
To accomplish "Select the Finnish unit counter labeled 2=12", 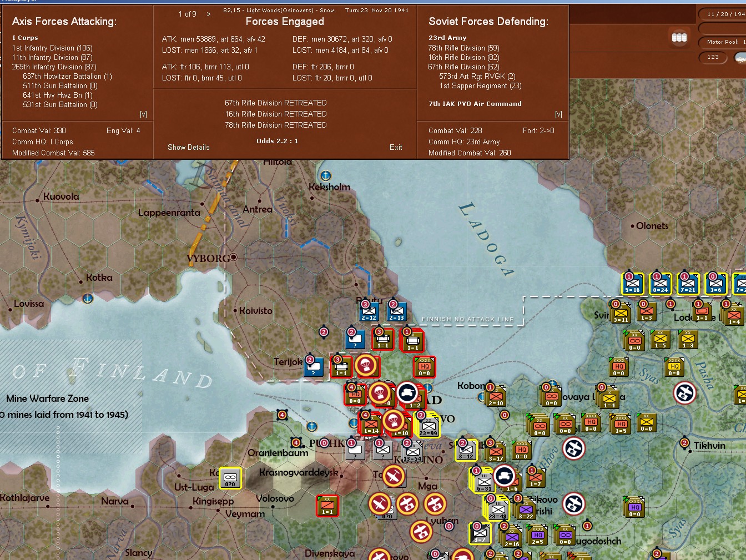I will tap(369, 312).
